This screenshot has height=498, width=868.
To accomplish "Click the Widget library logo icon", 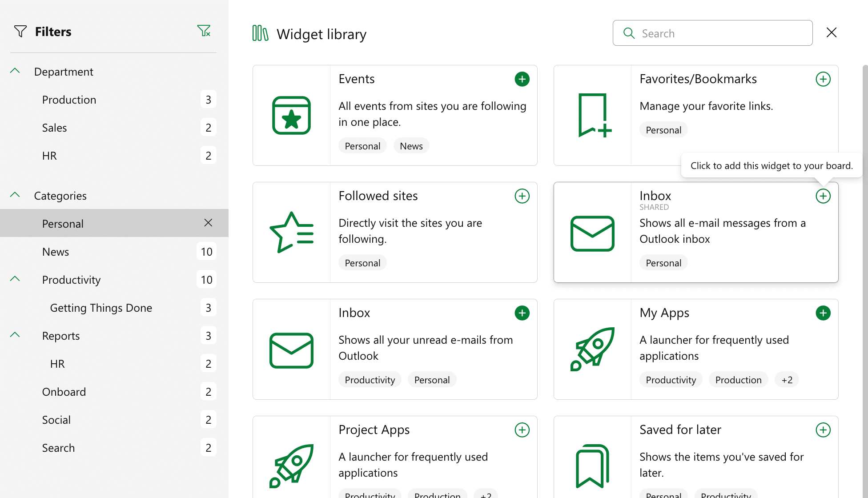I will coord(260,33).
